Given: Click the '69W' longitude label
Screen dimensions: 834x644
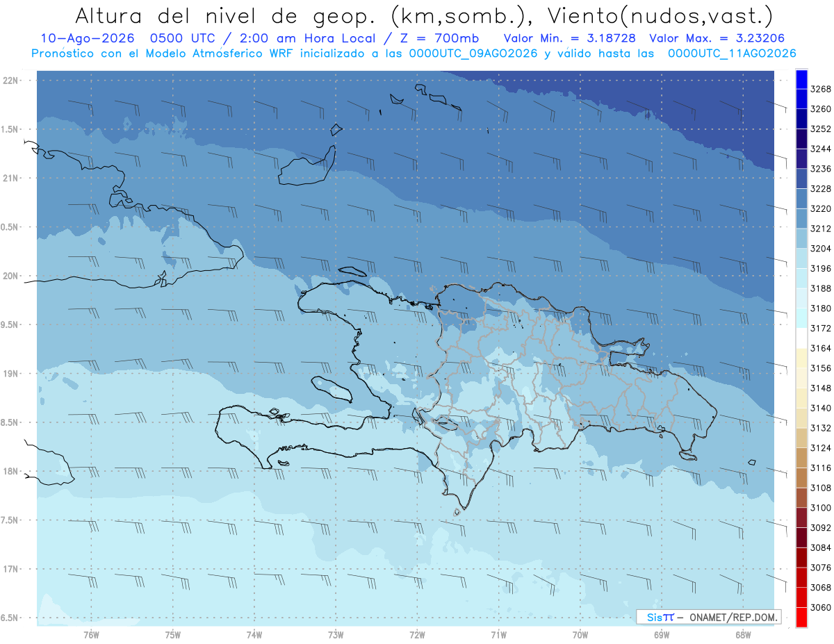Looking at the screenshot, I should tap(662, 635).
